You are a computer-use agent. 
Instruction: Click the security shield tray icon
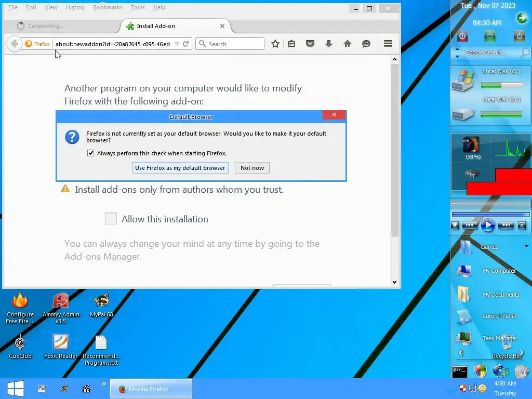click(x=463, y=388)
